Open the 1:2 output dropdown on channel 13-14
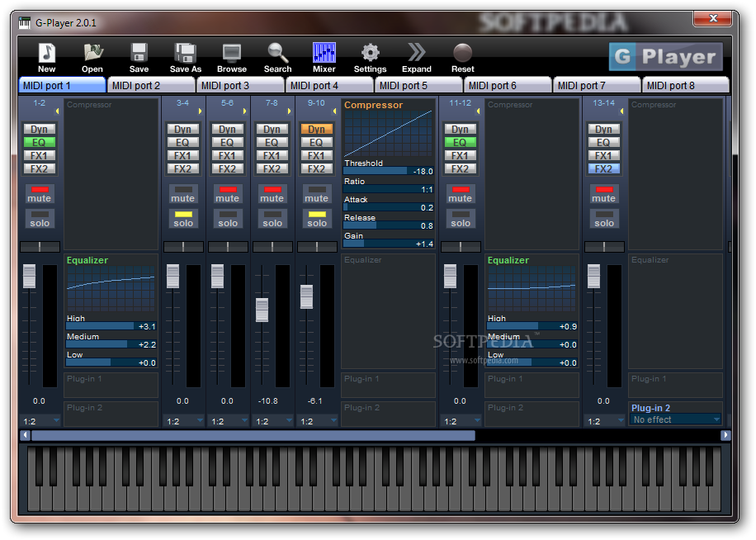Viewport: 756px width, 540px height. point(605,421)
